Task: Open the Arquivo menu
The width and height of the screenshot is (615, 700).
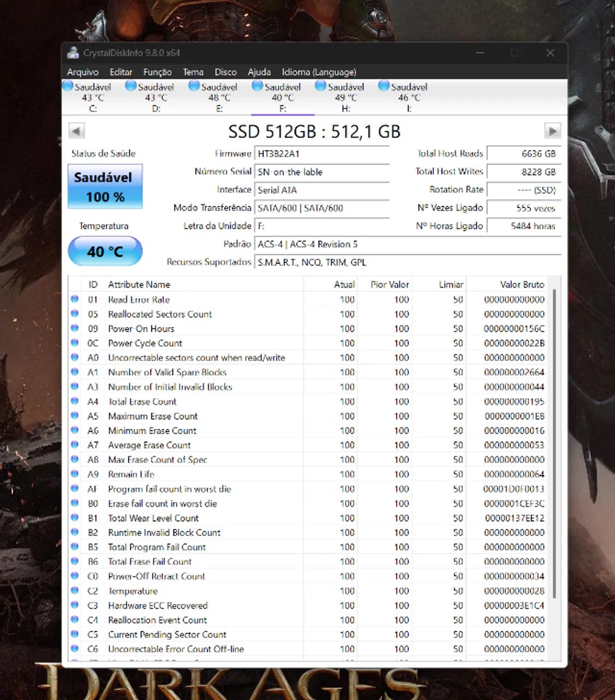Action: [83, 72]
